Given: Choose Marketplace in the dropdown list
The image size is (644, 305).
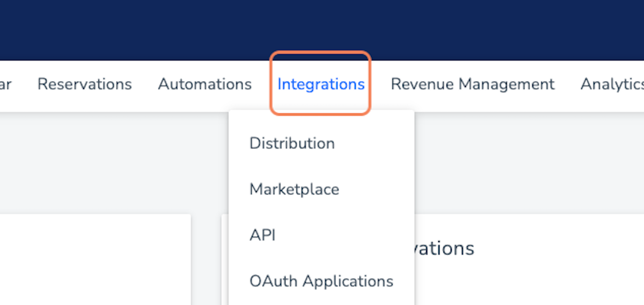Looking at the screenshot, I should pyautogui.click(x=294, y=190).
